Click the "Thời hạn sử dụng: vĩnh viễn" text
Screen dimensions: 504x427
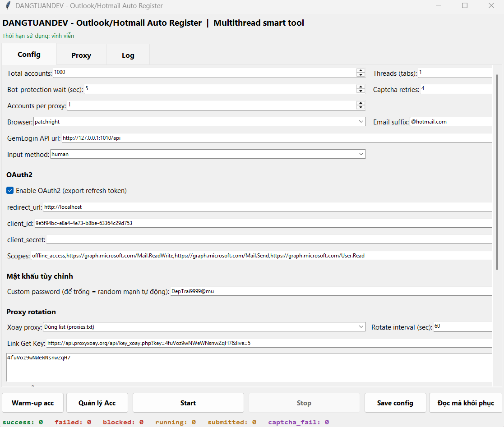[x=38, y=36]
